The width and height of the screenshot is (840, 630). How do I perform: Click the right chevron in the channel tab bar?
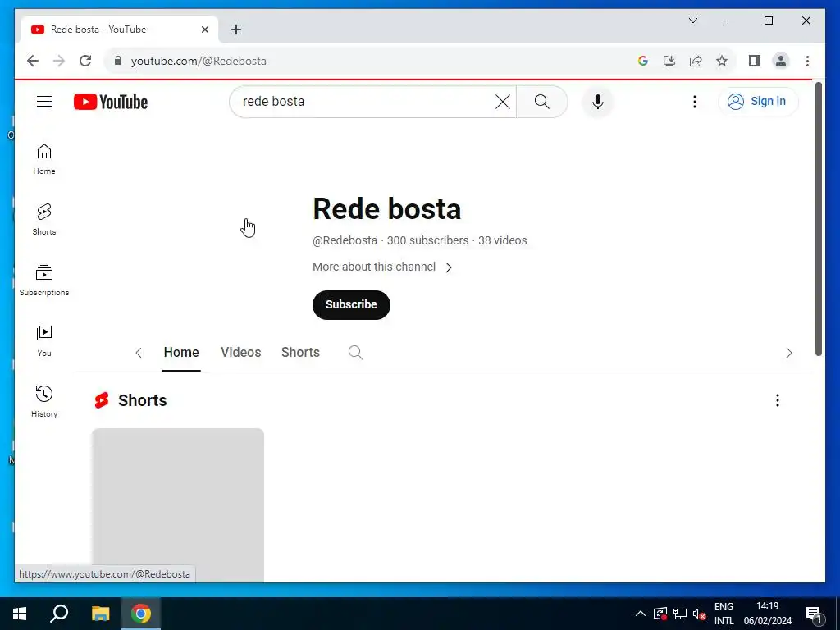(788, 353)
